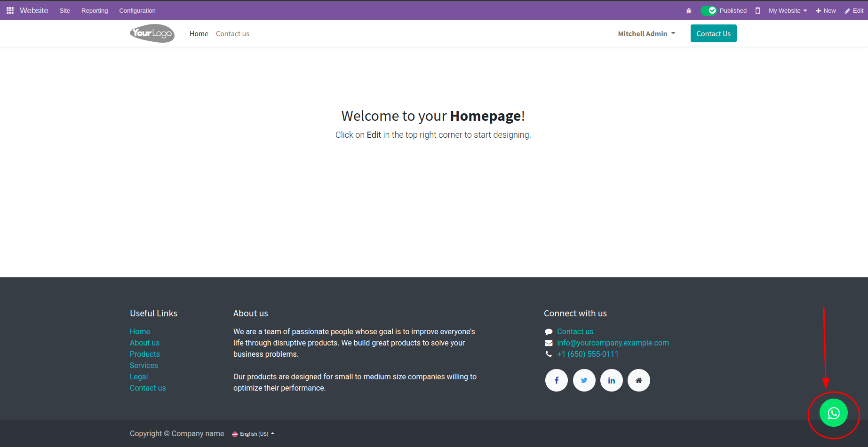Click the Useful Links heading
The image size is (868, 447).
153,313
